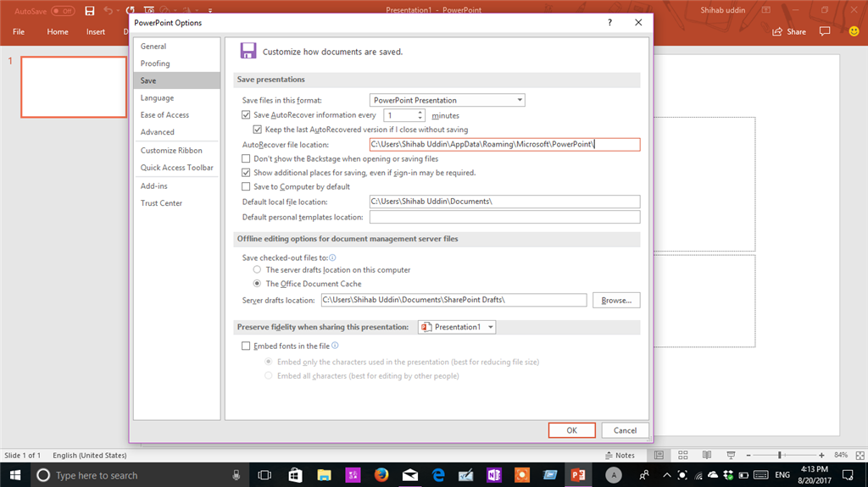The width and height of the screenshot is (868, 487).
Task: Open Customize Quick Access Toolbar dropdown
Action: 210,10
